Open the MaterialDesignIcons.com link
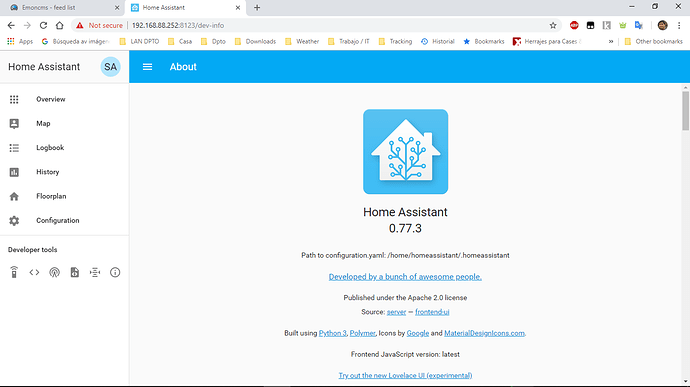 click(484, 333)
